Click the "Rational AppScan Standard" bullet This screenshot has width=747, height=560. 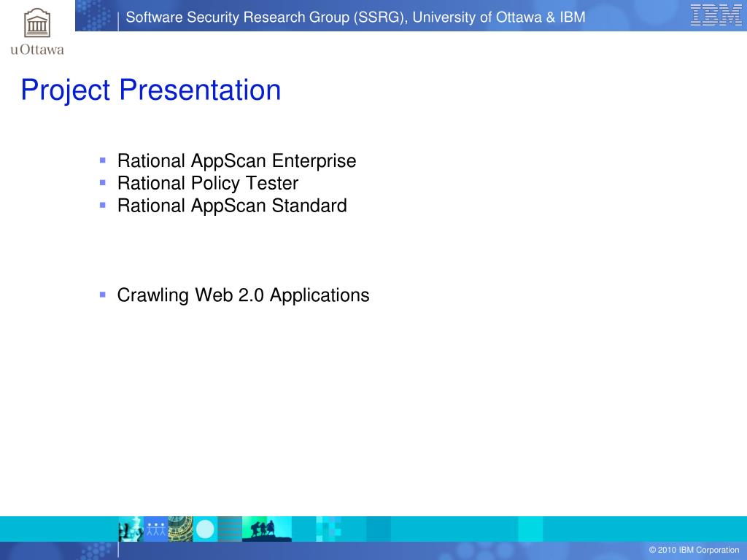(232, 206)
